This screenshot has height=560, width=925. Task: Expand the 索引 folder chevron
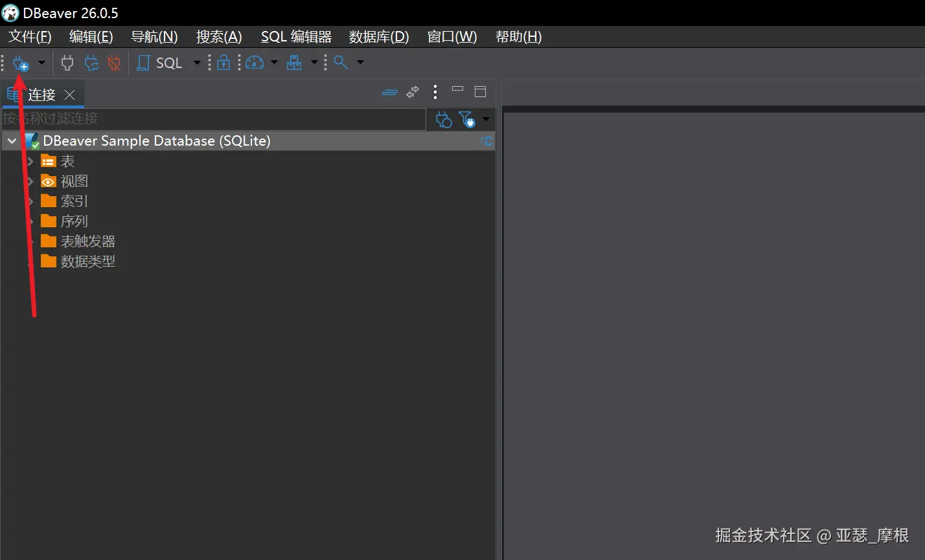30,201
